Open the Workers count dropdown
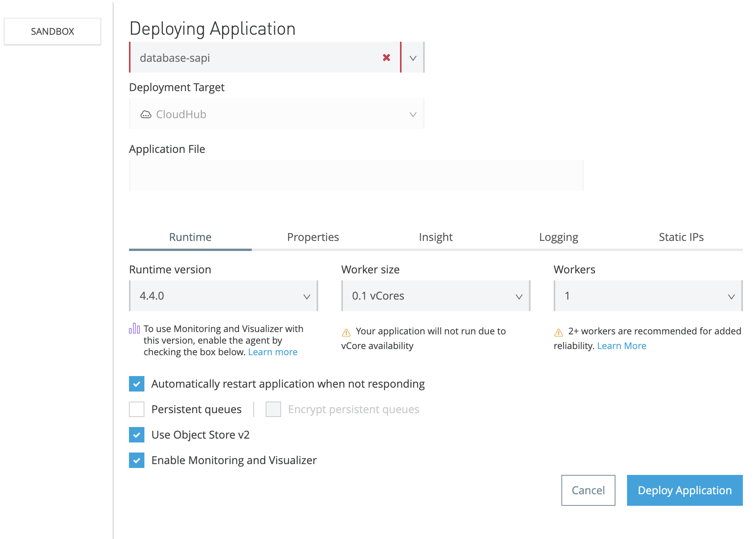Viewport: 756px width, 539px height. point(648,296)
